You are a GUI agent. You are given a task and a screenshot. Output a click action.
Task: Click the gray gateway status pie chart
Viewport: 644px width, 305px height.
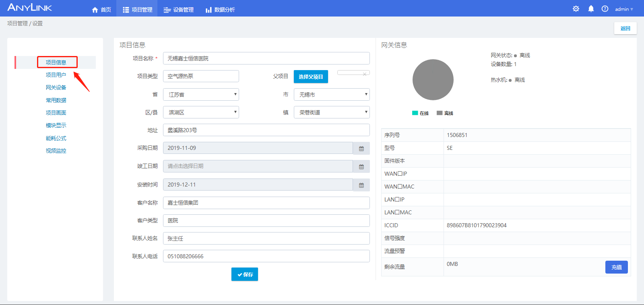pos(433,80)
